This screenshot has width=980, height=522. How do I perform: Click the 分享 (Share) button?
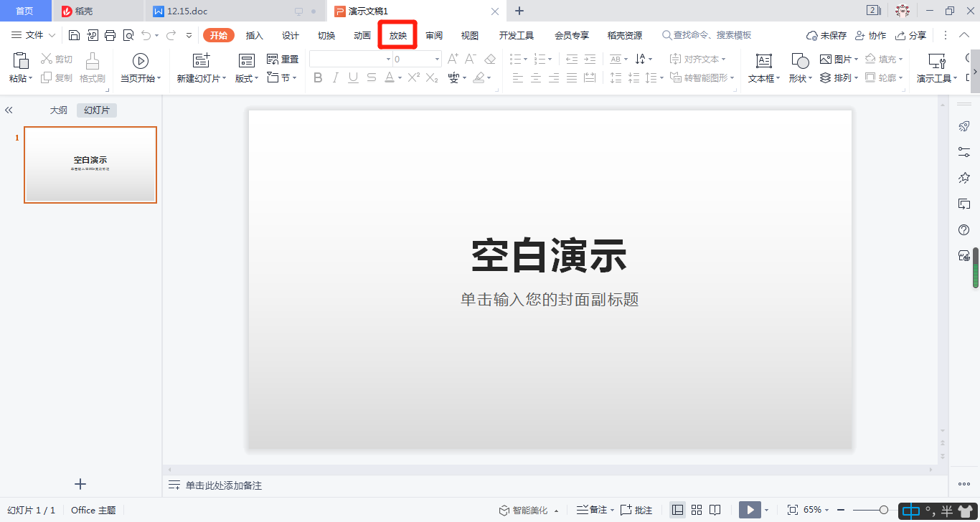pyautogui.click(x=911, y=35)
